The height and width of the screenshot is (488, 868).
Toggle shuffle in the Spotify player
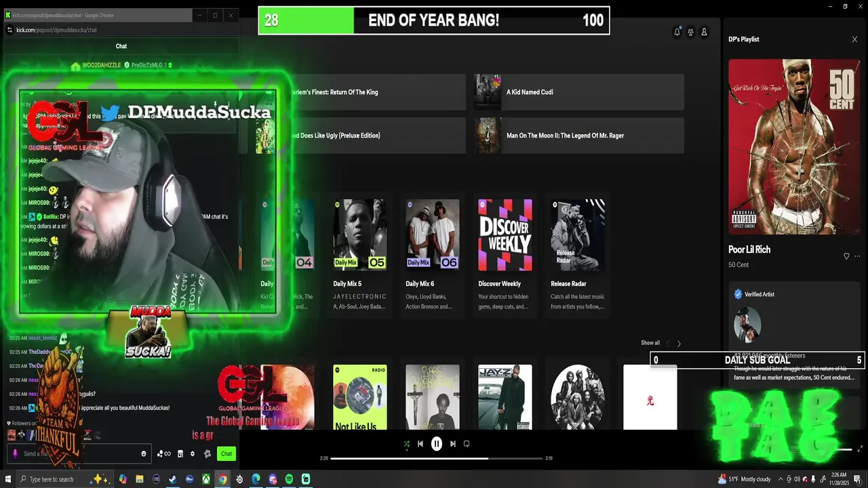(x=407, y=444)
